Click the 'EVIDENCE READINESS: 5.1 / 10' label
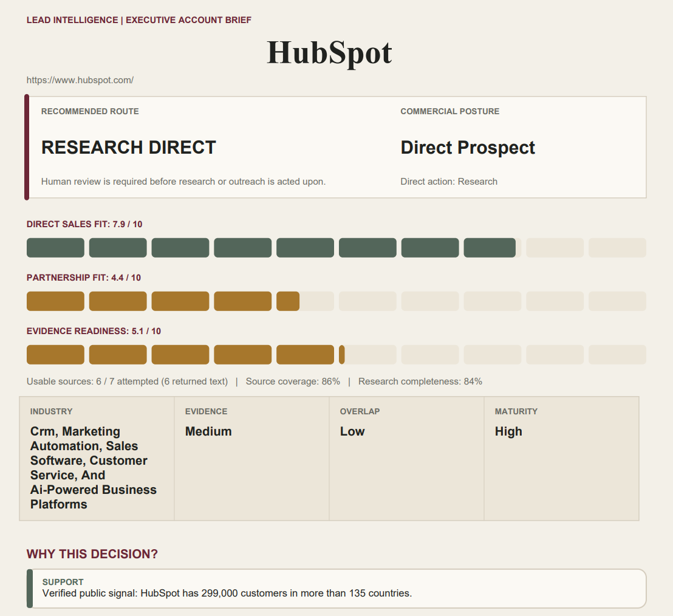 pyautogui.click(x=94, y=331)
